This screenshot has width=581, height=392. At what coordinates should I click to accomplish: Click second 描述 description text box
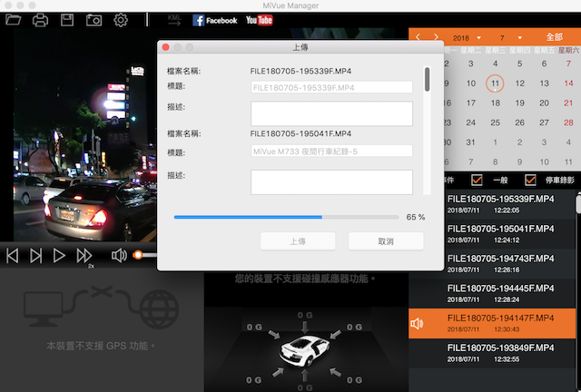331,181
